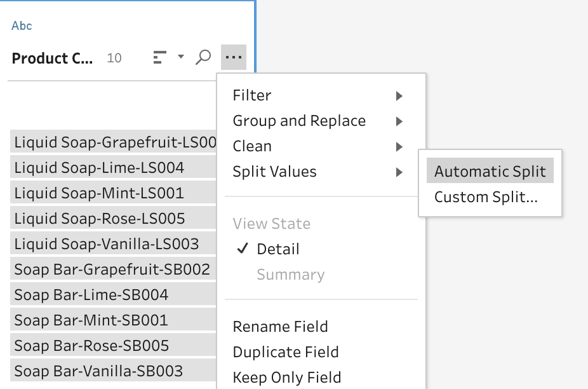Choose Automatic Split from the submenu
The image size is (588, 389).
[x=490, y=171]
